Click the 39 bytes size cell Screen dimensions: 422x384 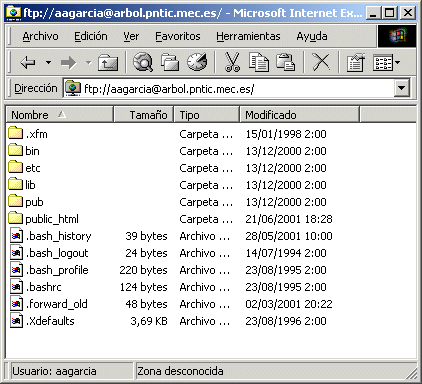(x=146, y=236)
